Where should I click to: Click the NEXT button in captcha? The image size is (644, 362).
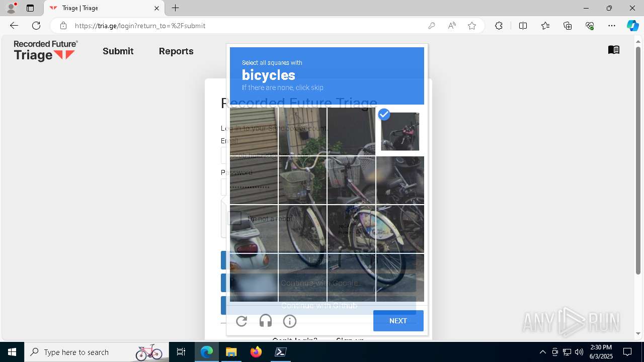coord(398,321)
